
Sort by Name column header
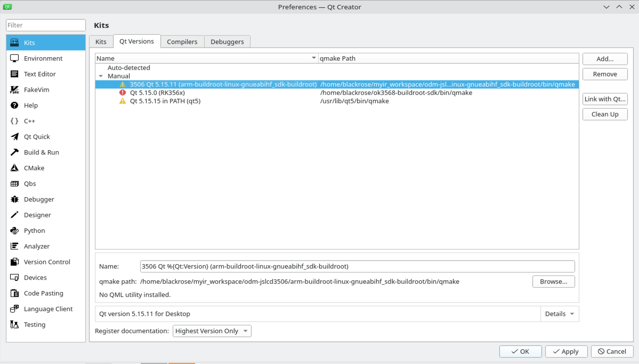point(207,58)
